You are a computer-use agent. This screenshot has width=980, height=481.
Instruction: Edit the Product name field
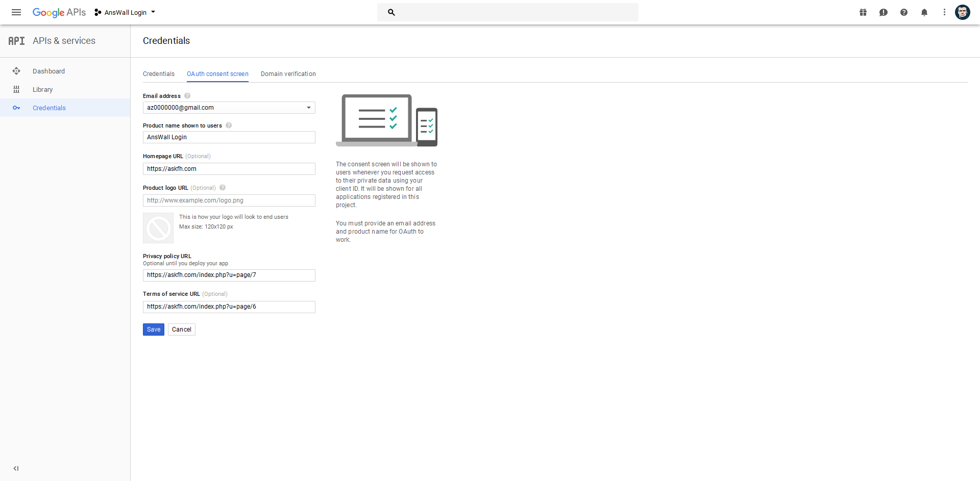(x=229, y=137)
